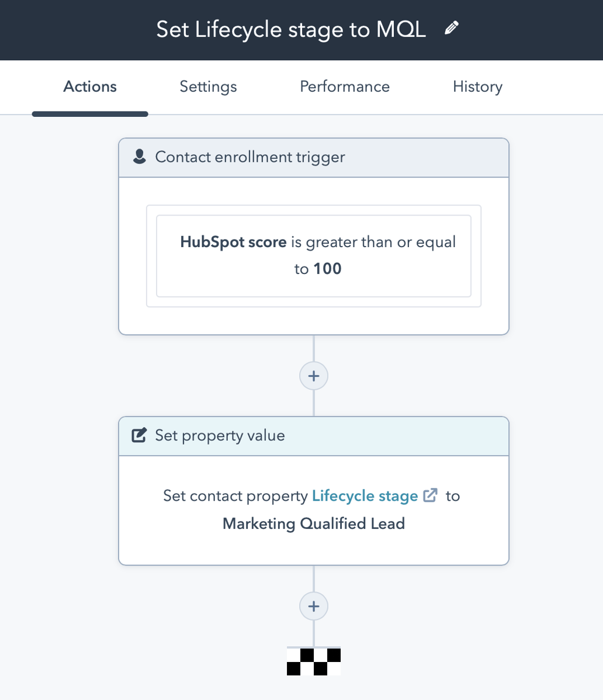
Task: Click the contact icon on the enrollment trigger
Action: click(139, 156)
